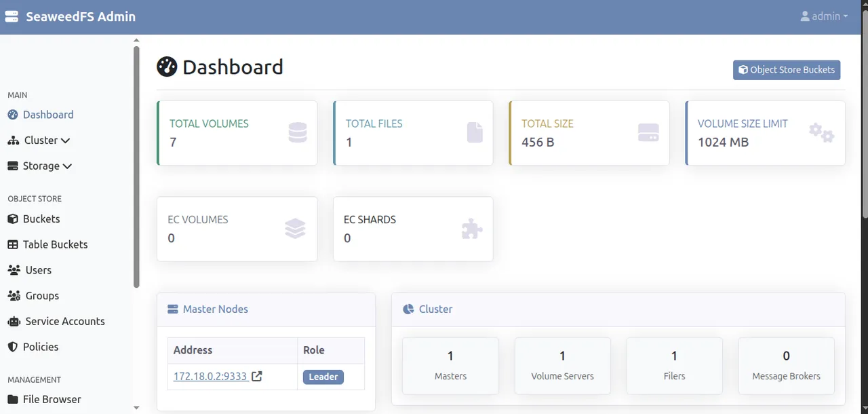The height and width of the screenshot is (414, 868).
Task: Click the Storage drive icon in sidebar
Action: 13,166
